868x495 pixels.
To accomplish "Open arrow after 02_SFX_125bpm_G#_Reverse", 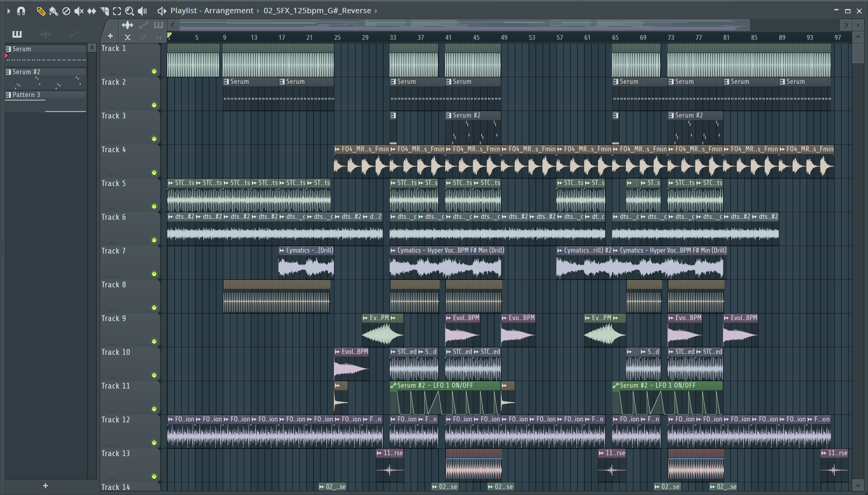I will tap(376, 11).
